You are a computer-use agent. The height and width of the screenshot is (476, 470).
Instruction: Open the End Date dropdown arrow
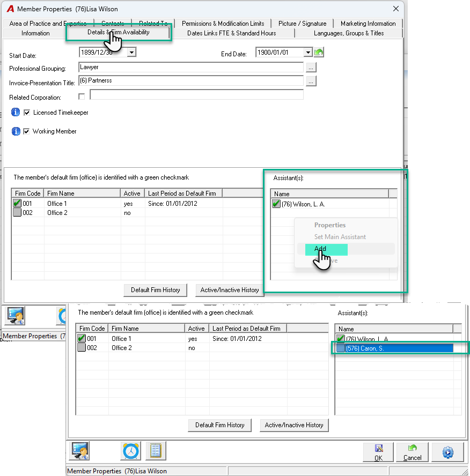308,52
